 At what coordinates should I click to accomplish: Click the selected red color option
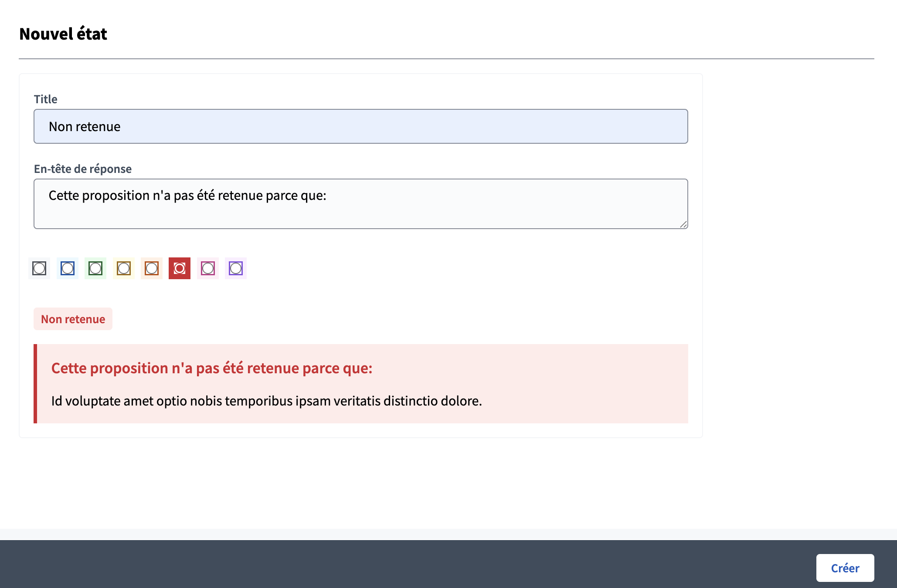180,268
